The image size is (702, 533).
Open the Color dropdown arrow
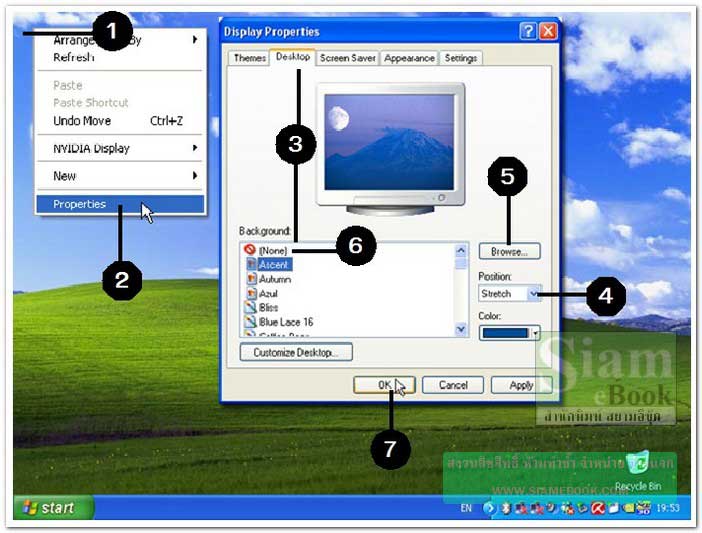tap(535, 333)
